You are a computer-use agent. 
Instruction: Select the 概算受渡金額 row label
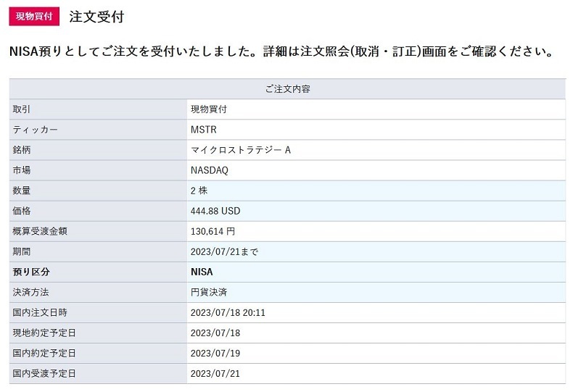click(x=40, y=231)
